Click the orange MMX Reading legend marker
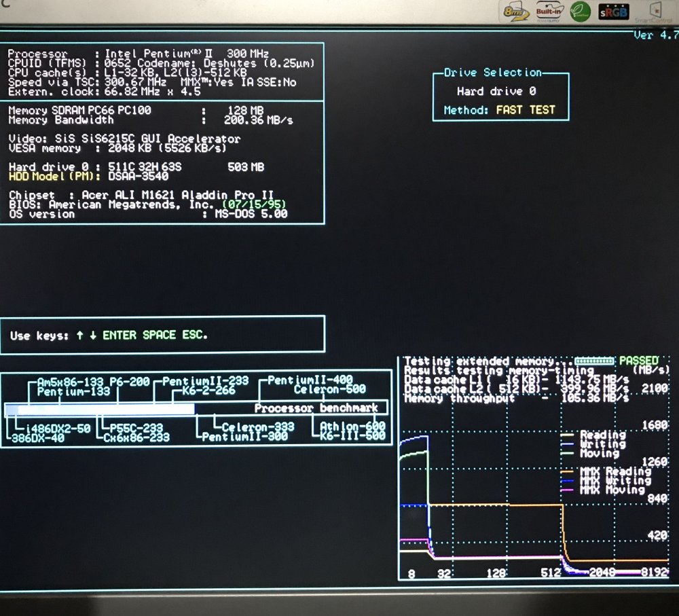Screen dimensions: 679x616 click(566, 471)
